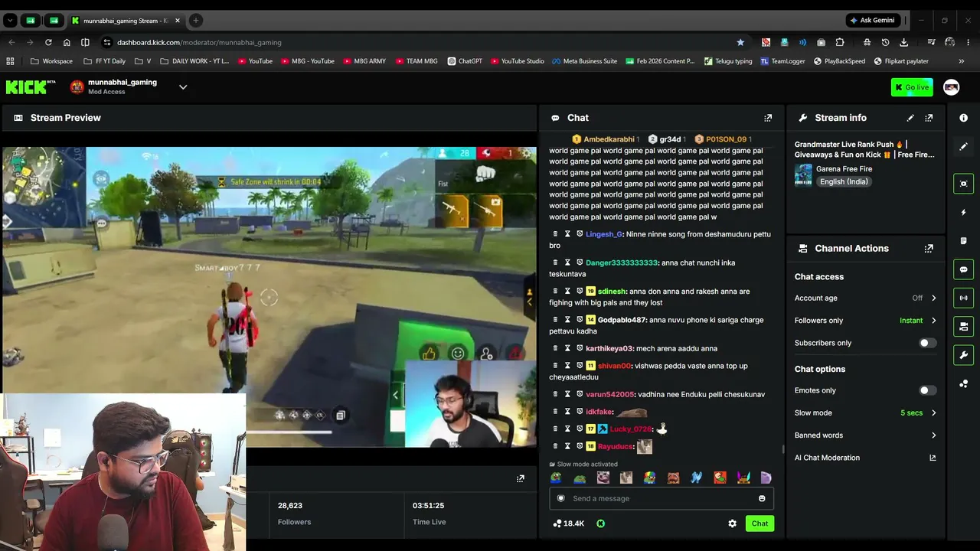Open the ChatGPT bookmark
This screenshot has height=551, width=980.
click(465, 61)
